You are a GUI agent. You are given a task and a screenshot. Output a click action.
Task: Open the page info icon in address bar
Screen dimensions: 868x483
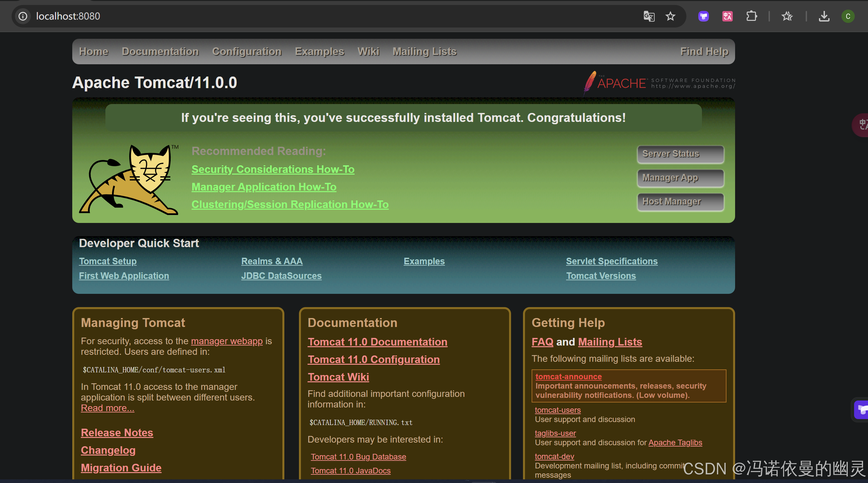point(23,16)
